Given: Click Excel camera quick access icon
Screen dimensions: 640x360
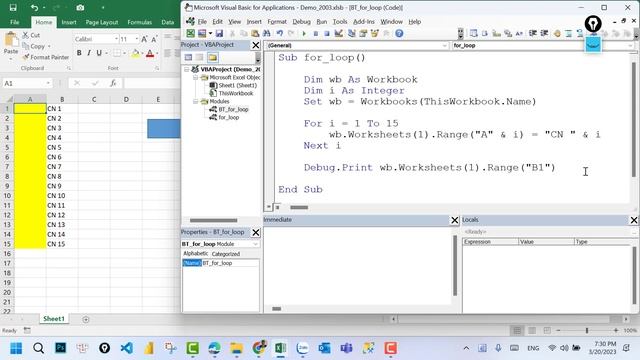Looking at the screenshot, I should 80,7.
